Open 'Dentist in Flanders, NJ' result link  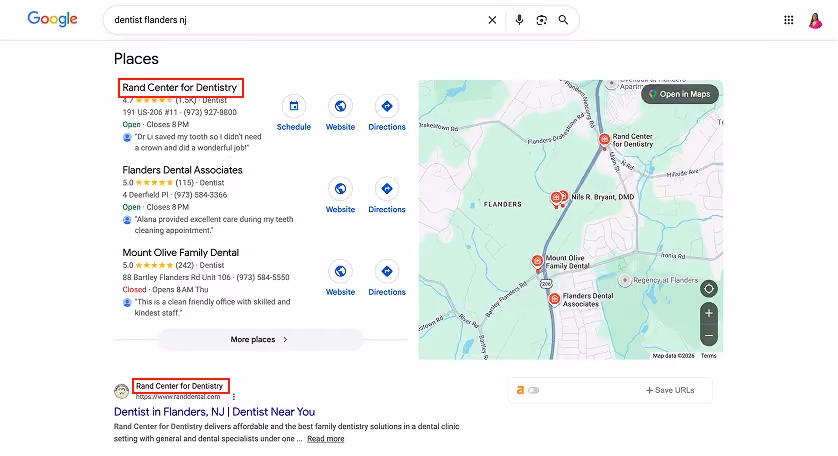point(214,412)
